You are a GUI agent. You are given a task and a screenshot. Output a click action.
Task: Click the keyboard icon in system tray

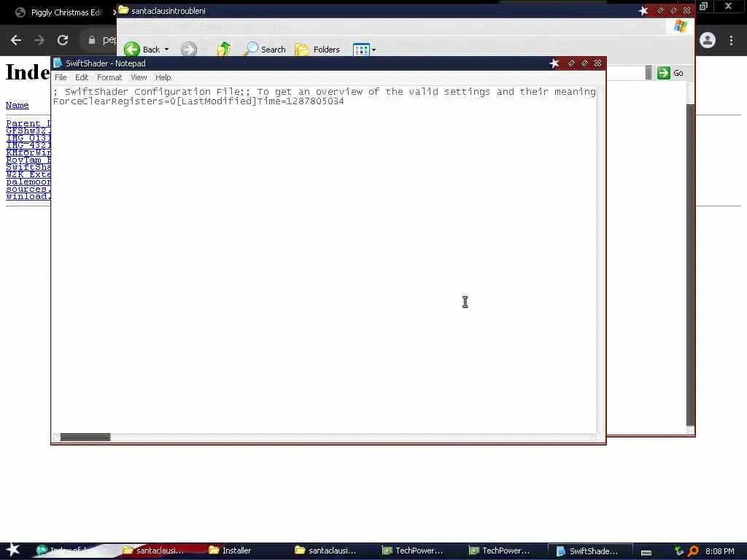(x=646, y=552)
